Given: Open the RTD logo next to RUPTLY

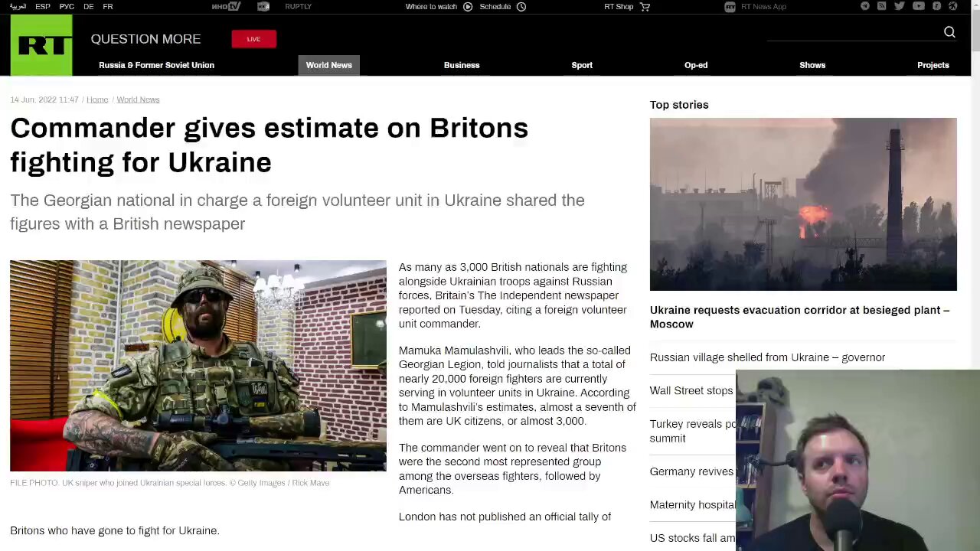Looking at the screenshot, I should [263, 6].
